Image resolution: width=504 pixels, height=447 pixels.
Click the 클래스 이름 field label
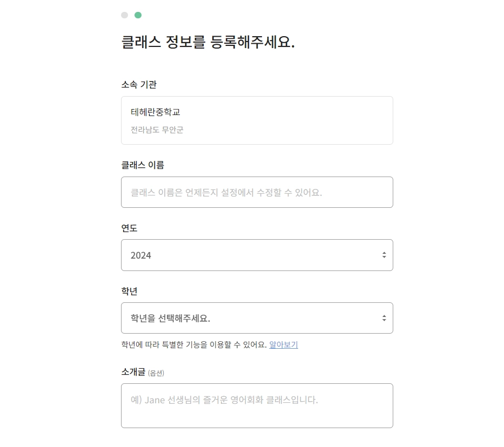143,165
